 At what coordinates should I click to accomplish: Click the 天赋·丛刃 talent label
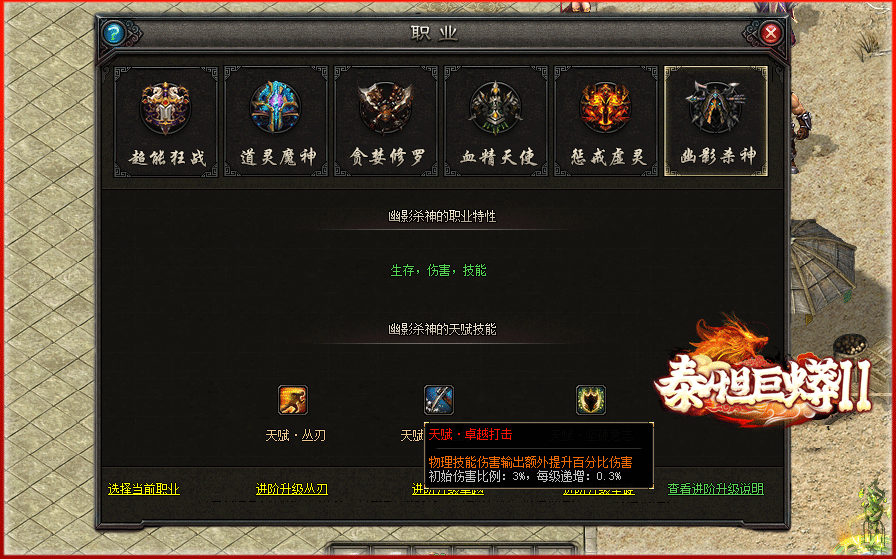pos(295,436)
